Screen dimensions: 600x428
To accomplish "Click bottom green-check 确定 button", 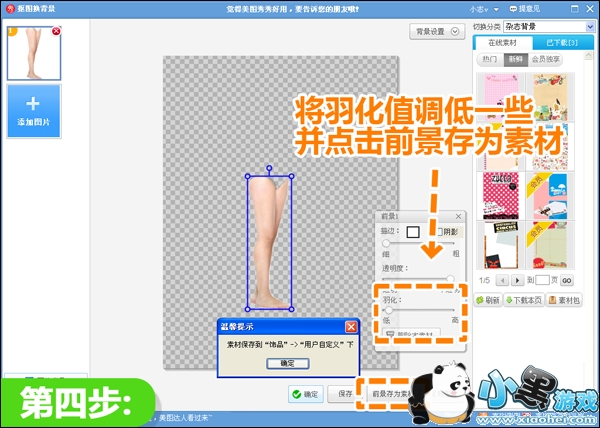I will (x=306, y=394).
